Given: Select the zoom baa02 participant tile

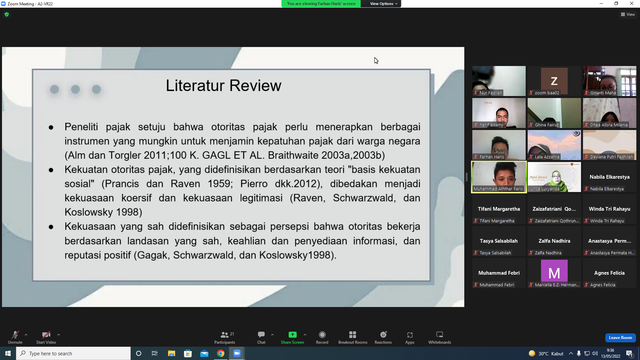Looking at the screenshot, I should pyautogui.click(x=554, y=81).
